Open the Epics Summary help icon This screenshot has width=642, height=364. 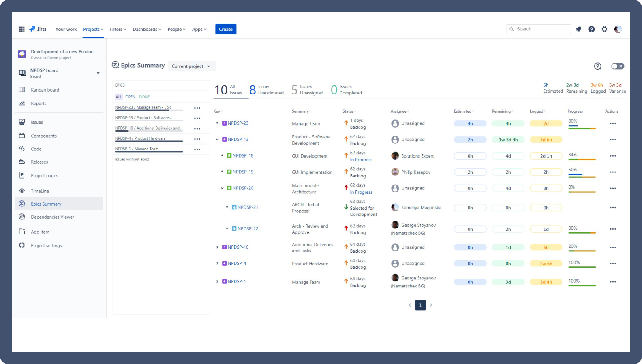(x=598, y=66)
